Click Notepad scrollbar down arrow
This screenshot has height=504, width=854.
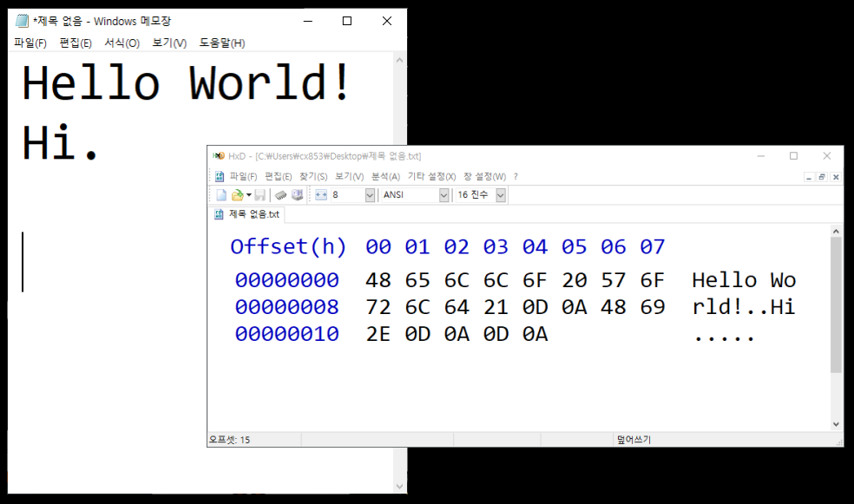coord(400,487)
